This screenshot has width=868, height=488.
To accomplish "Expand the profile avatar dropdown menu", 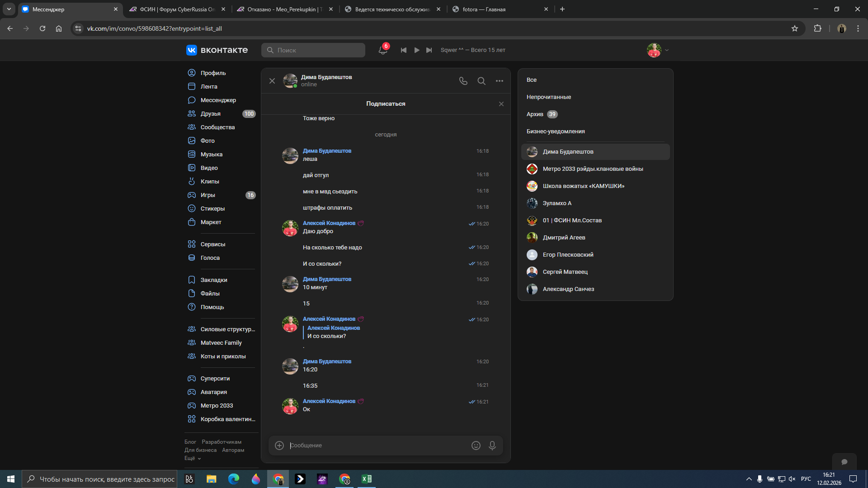I will click(x=666, y=50).
